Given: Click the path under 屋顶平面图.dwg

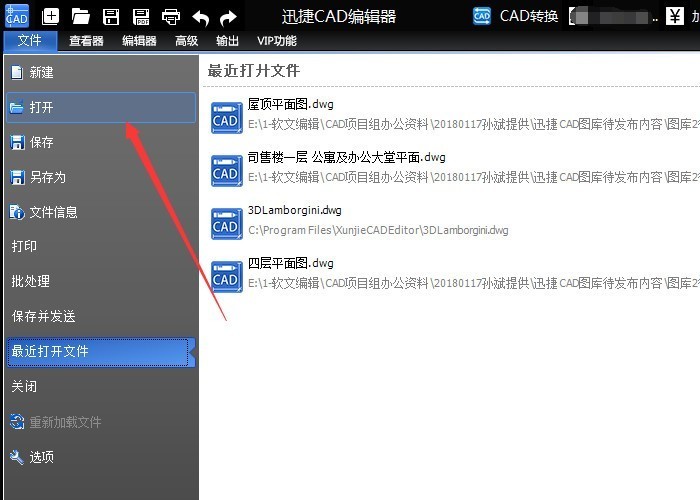Looking at the screenshot, I should click(474, 124).
